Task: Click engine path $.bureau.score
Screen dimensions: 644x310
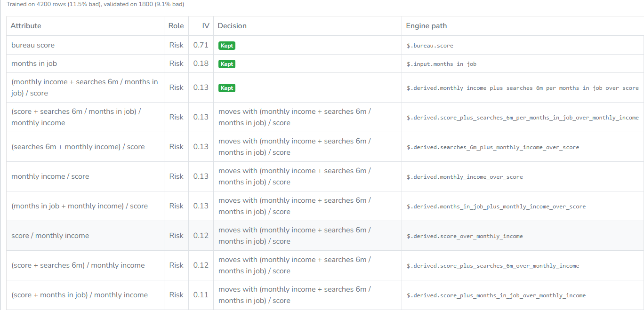Action: click(430, 46)
